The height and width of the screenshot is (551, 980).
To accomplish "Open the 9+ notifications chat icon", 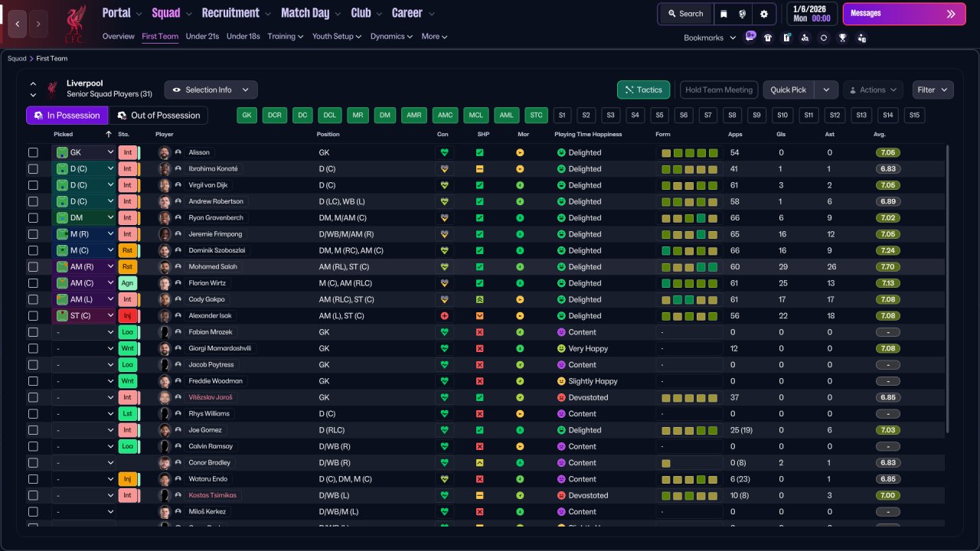I will point(750,36).
